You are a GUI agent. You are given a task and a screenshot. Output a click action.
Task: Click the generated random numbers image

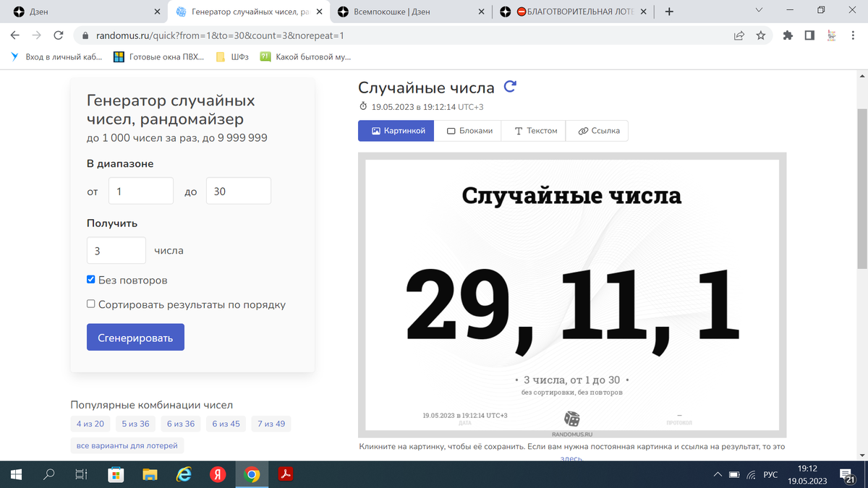click(x=572, y=295)
